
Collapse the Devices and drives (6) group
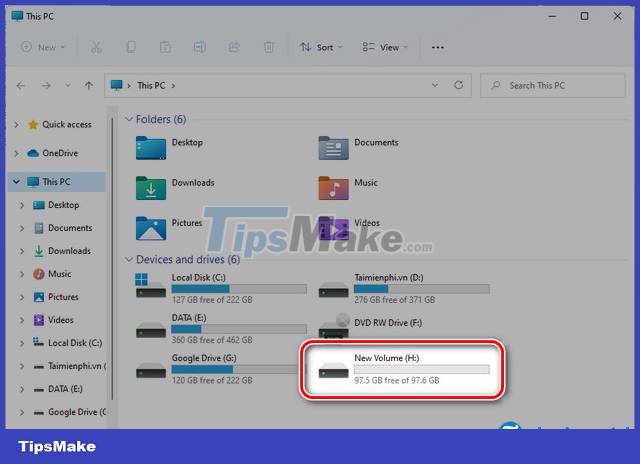[129, 260]
